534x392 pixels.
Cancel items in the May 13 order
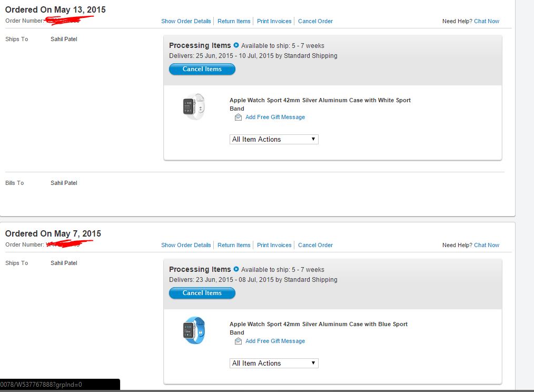point(202,69)
